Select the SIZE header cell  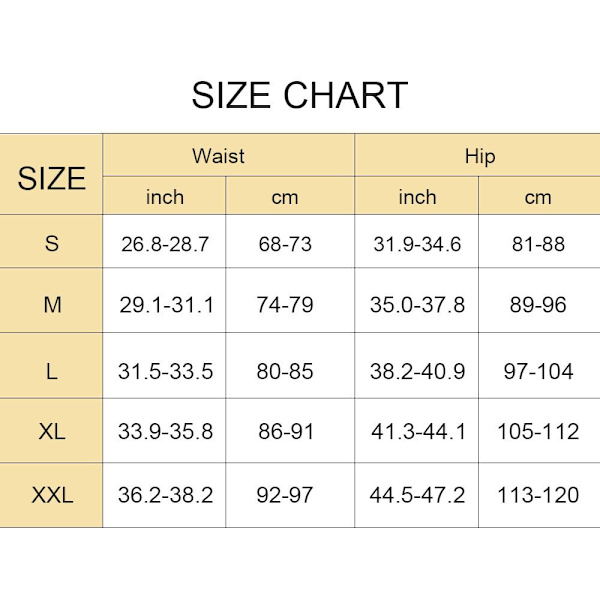[x=52, y=178]
